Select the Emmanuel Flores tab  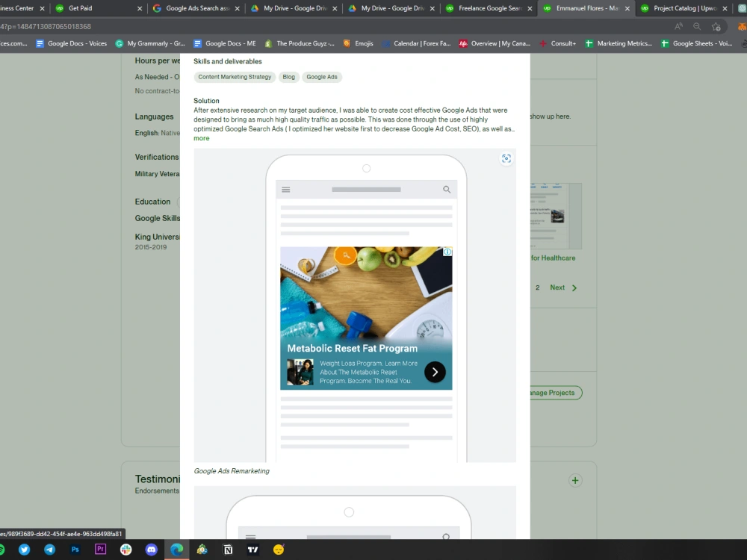pyautogui.click(x=586, y=8)
